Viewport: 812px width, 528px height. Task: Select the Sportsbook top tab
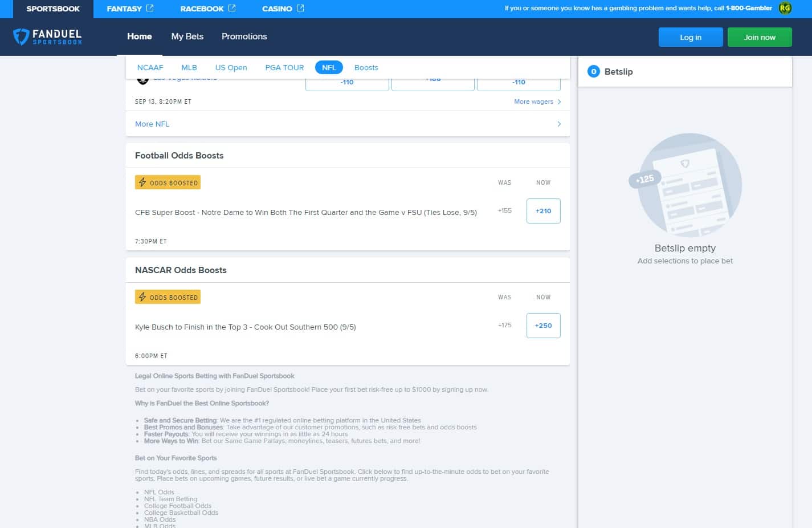53,9
